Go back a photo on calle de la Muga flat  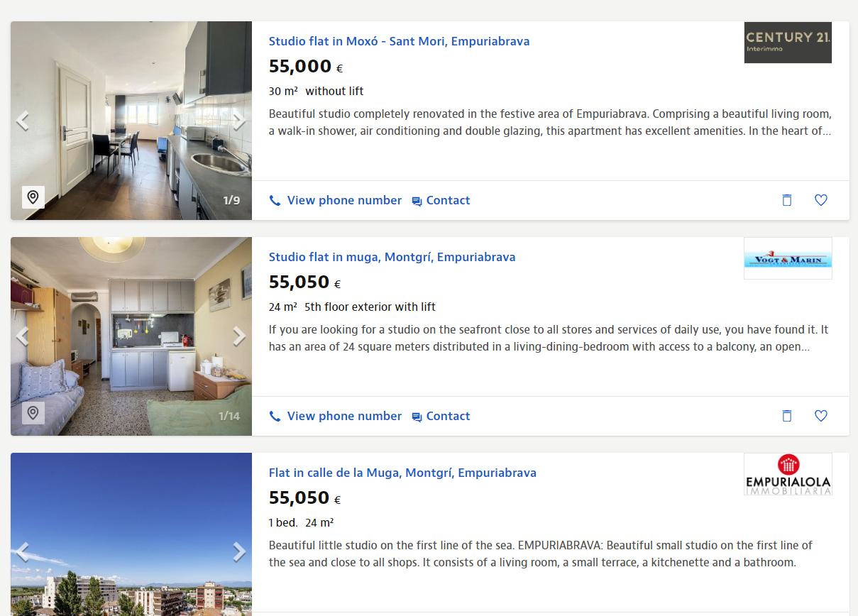(23, 551)
